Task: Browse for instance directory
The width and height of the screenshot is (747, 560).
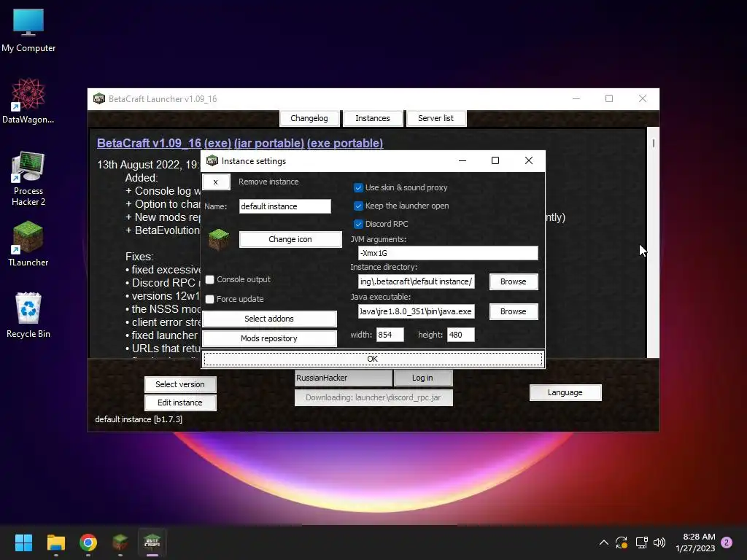Action: pyautogui.click(x=514, y=281)
